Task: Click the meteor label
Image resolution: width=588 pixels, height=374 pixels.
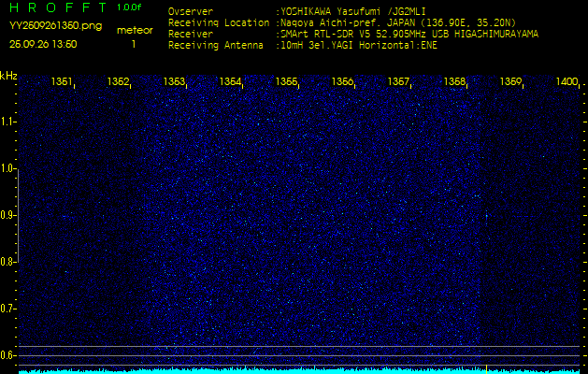Action: pos(135,31)
